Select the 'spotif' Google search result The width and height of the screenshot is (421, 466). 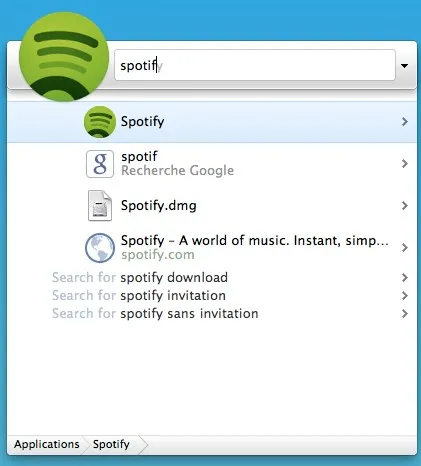(x=212, y=164)
